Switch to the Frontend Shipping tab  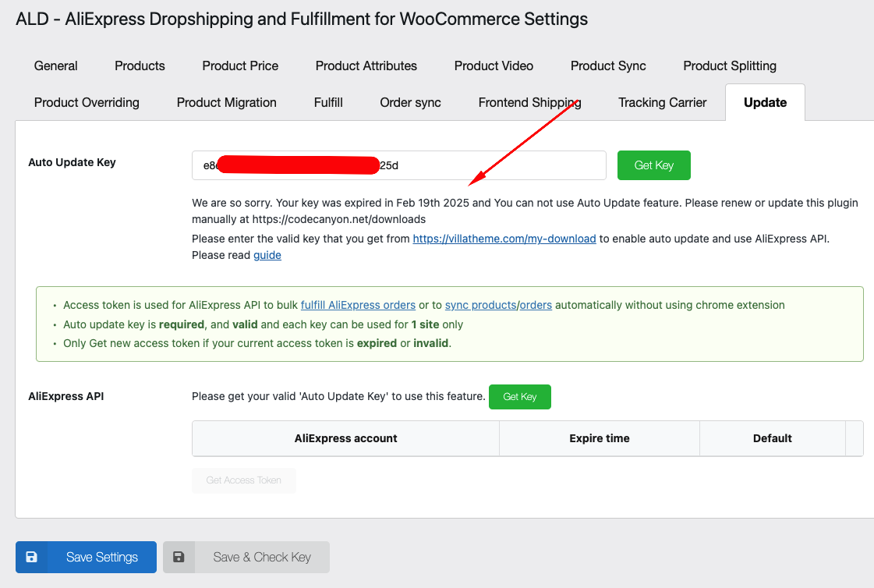[x=529, y=103]
